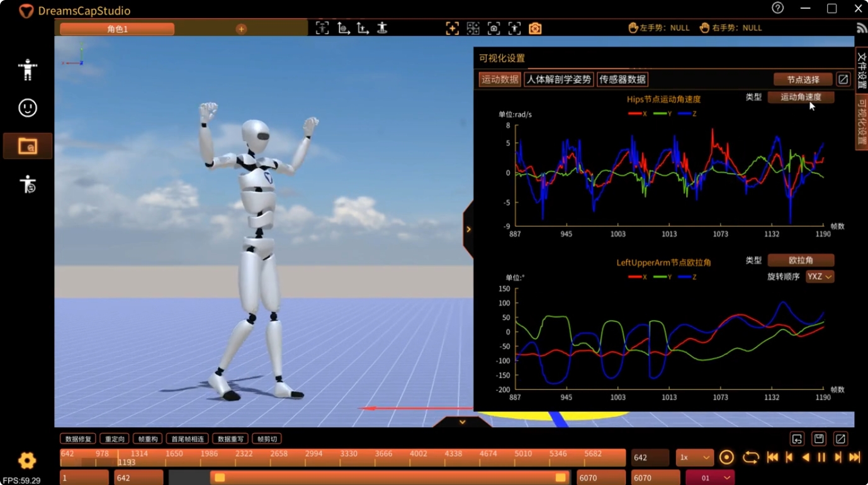Click the timeline ruler at frame 2994
This screenshot has height=485, width=868.
click(313, 454)
